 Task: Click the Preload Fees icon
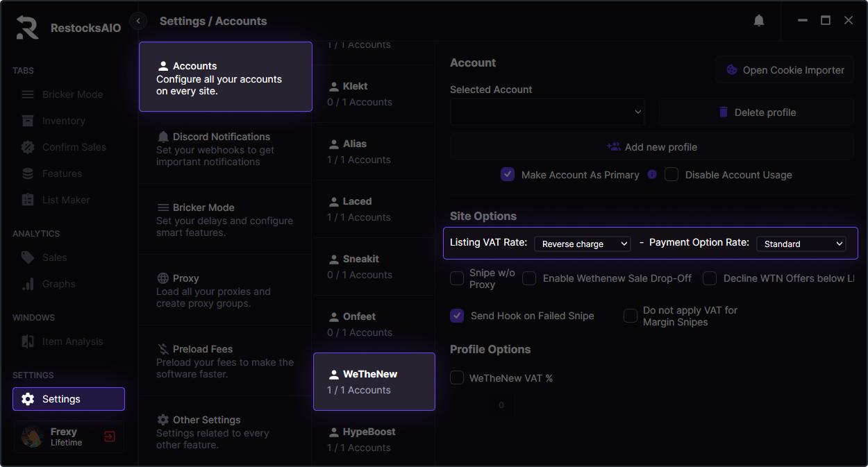pos(163,349)
